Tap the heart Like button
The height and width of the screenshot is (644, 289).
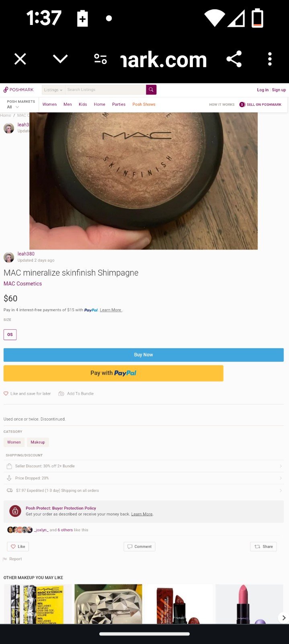coord(18,547)
